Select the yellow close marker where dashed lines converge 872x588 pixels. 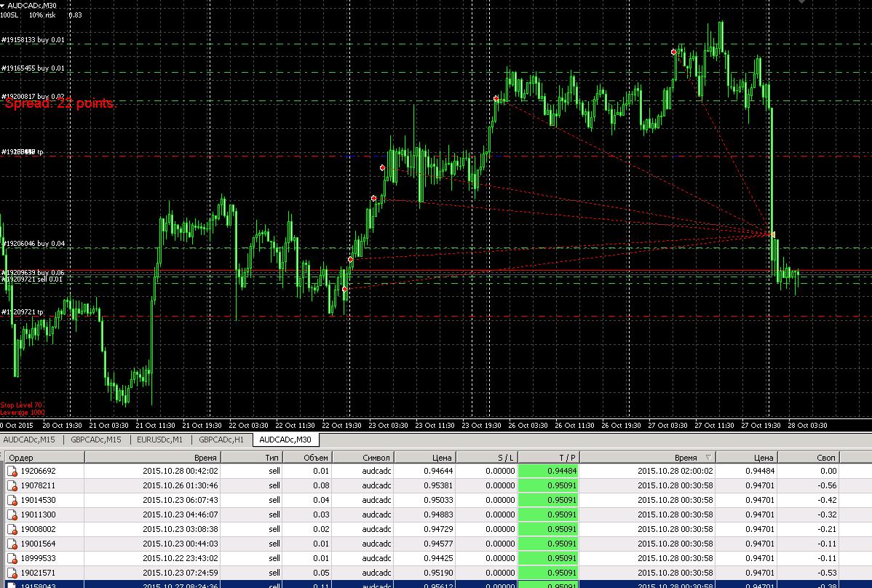click(772, 234)
